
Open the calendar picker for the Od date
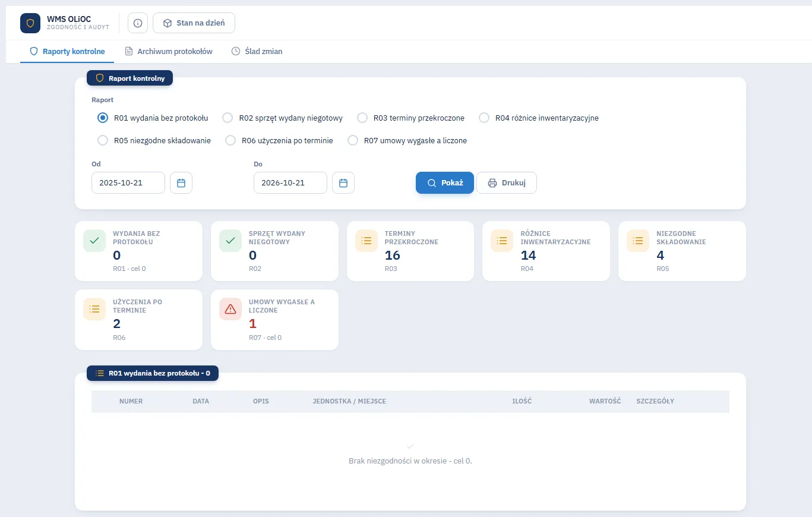181,183
